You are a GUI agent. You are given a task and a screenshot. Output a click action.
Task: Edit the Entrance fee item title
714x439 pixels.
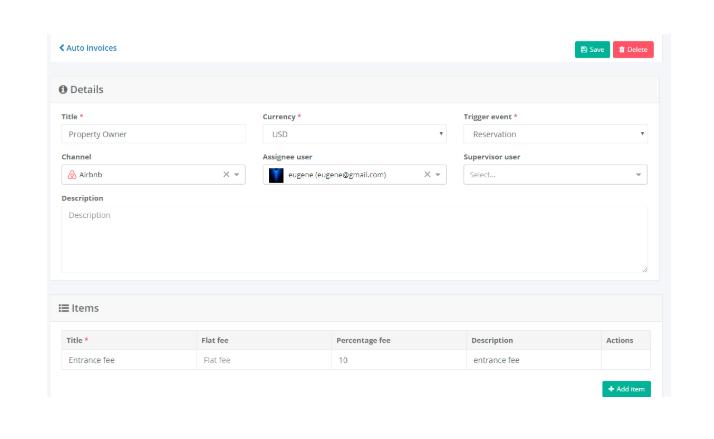point(129,360)
